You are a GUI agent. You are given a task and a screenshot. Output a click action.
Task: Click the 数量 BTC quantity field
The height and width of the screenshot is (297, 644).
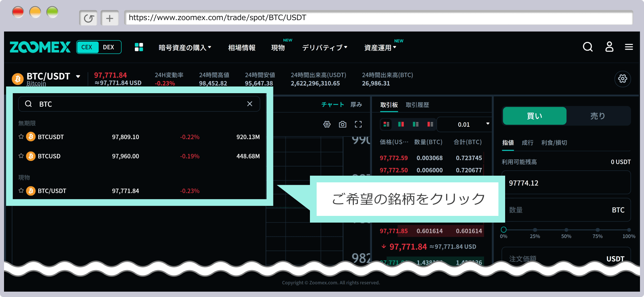[x=566, y=210]
